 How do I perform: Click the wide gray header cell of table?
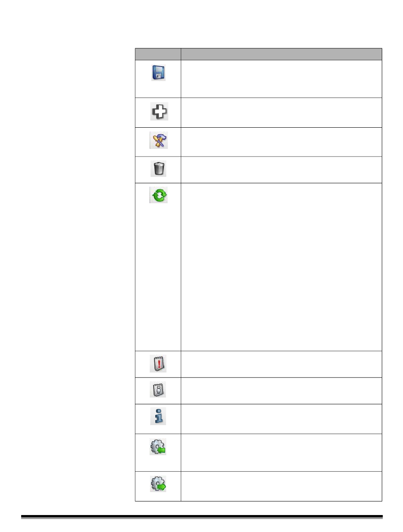click(282, 54)
